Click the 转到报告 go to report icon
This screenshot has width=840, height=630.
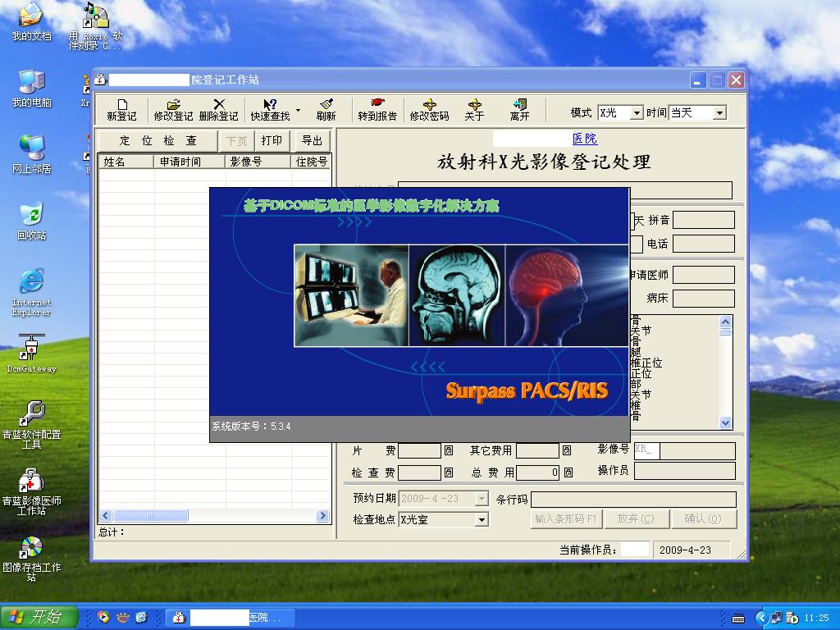[x=377, y=110]
